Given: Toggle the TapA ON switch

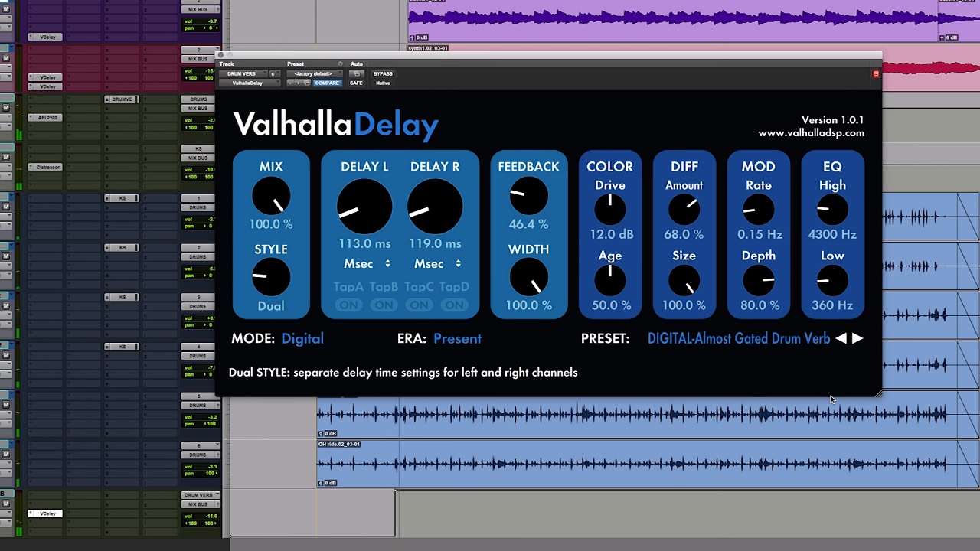Looking at the screenshot, I should (x=349, y=305).
